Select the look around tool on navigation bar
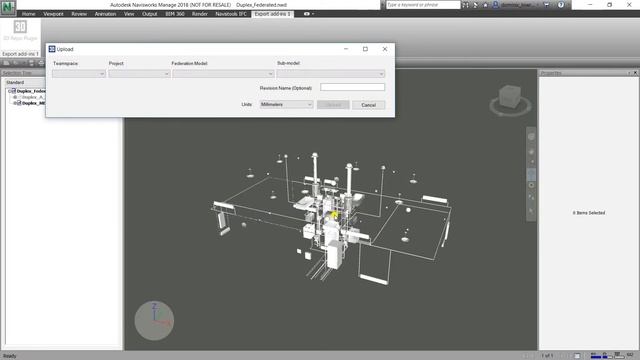Viewport: 640px width, 360px height. (531, 185)
